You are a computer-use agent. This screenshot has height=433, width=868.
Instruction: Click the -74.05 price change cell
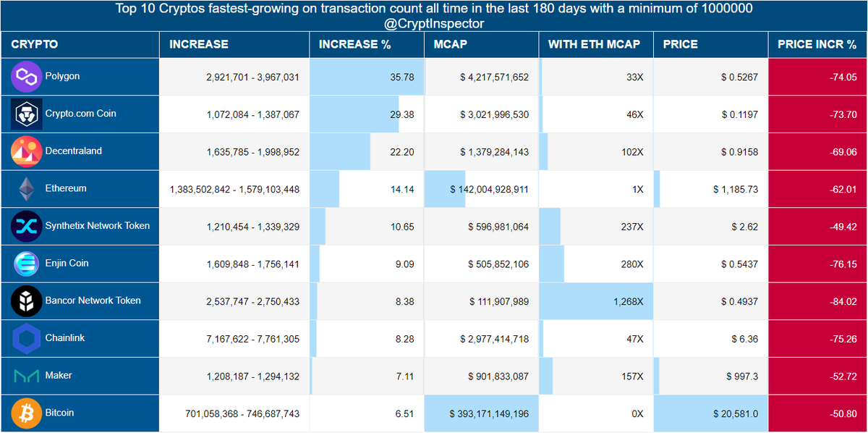tap(818, 77)
